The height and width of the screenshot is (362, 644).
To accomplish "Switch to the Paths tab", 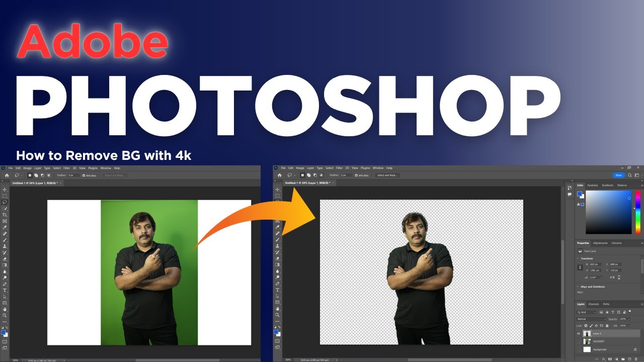I will pos(606,304).
